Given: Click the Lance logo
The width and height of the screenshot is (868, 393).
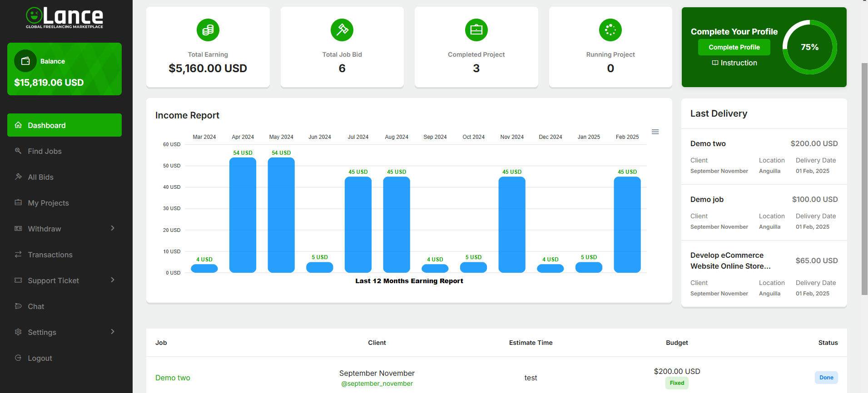Looking at the screenshot, I should (64, 18).
